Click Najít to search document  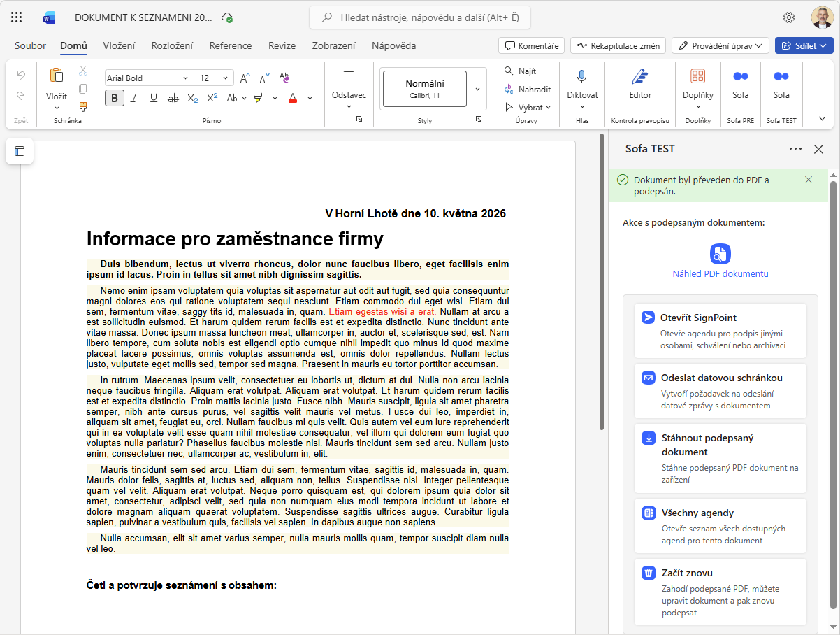point(521,71)
